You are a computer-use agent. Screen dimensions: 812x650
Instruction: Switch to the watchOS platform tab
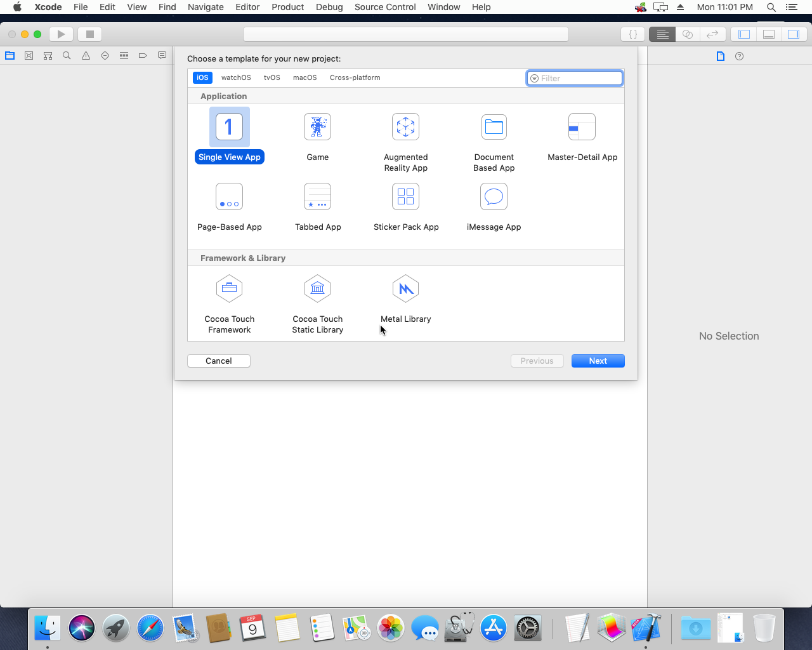pos(236,77)
